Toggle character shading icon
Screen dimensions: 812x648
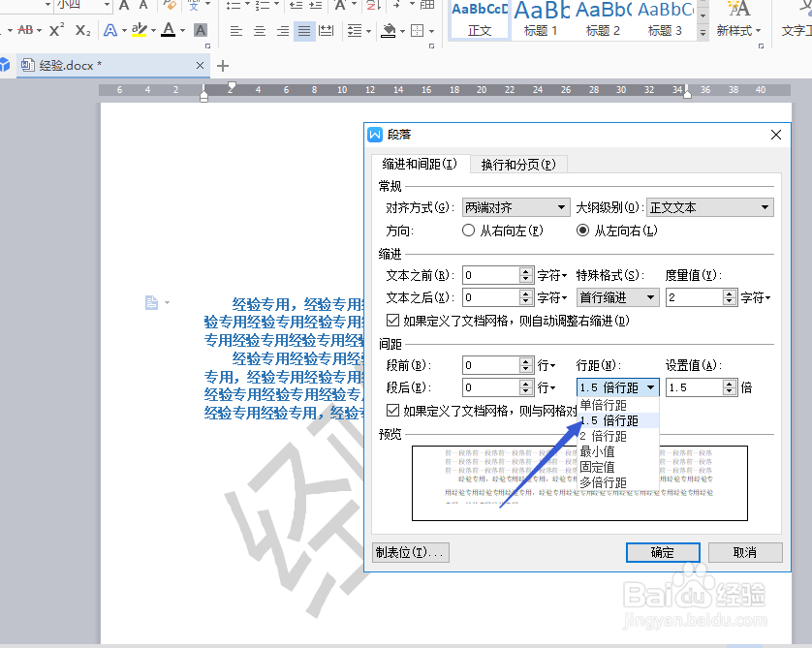[x=201, y=30]
